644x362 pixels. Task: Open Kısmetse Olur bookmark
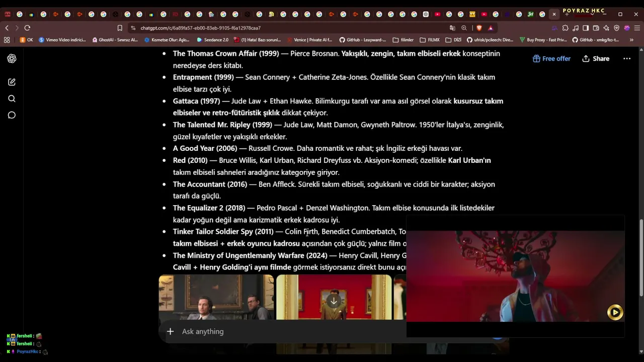coord(167,40)
